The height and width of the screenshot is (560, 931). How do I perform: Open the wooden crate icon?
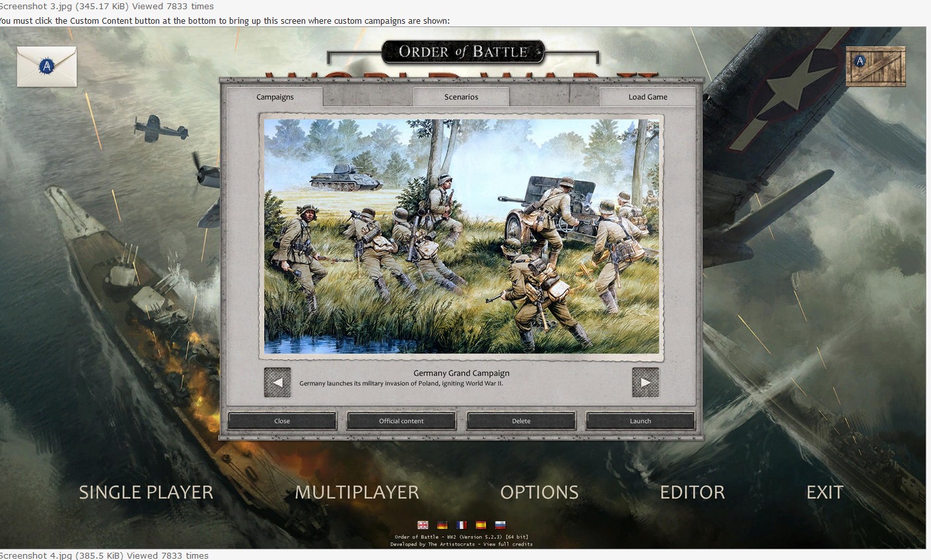(876, 66)
